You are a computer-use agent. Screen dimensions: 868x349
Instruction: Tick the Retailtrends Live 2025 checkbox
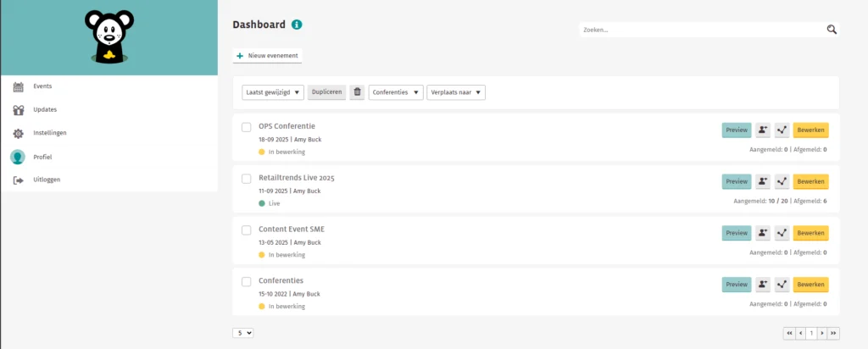247,179
